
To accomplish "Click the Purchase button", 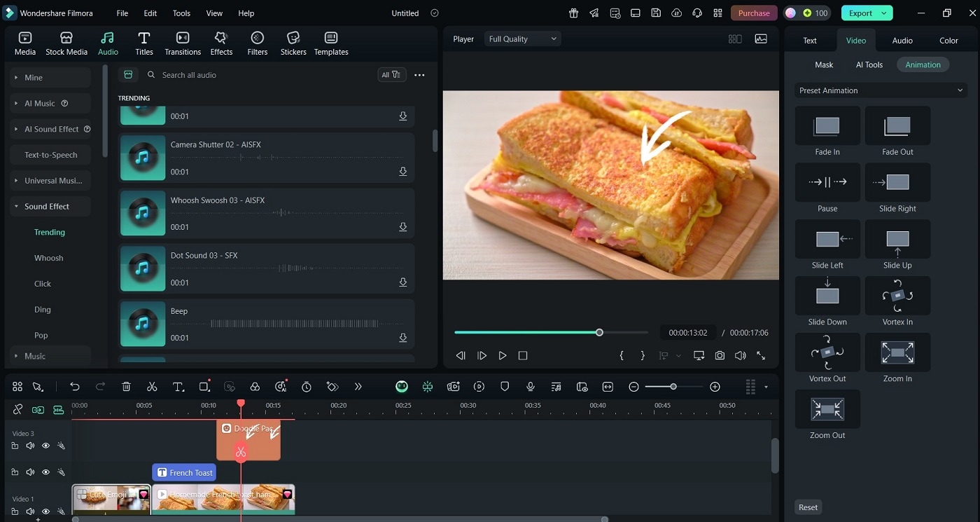I will tap(754, 13).
